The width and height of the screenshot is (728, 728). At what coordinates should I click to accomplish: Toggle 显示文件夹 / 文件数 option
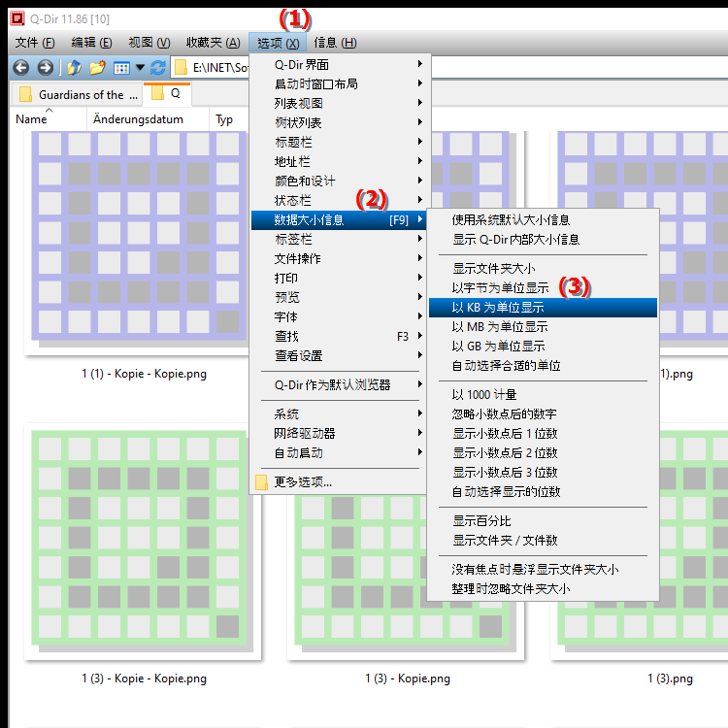pyautogui.click(x=543, y=541)
